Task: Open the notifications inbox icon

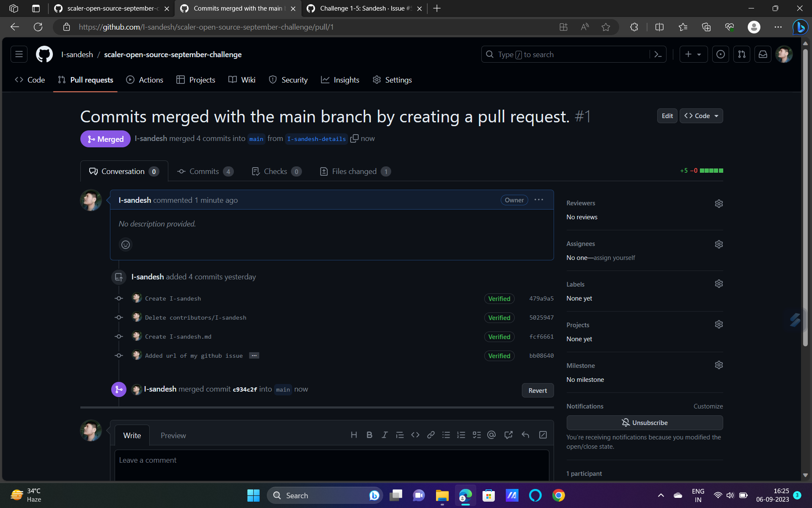Action: click(x=763, y=55)
